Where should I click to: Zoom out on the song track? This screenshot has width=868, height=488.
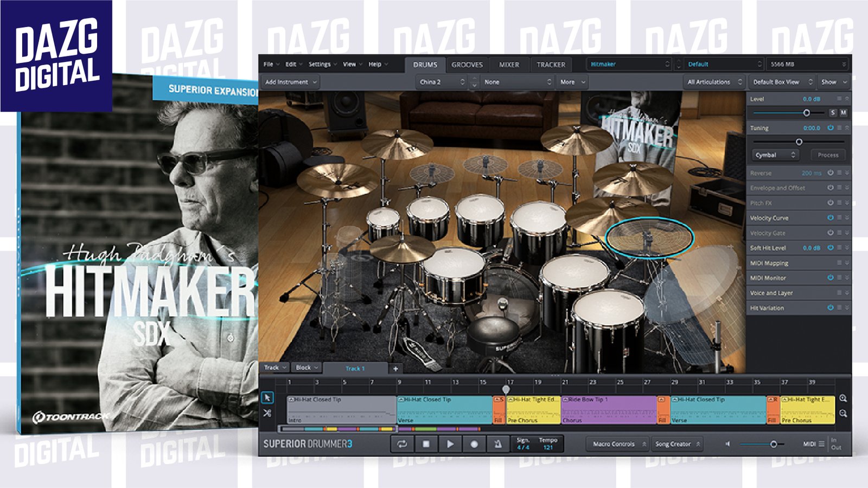pos(843,413)
